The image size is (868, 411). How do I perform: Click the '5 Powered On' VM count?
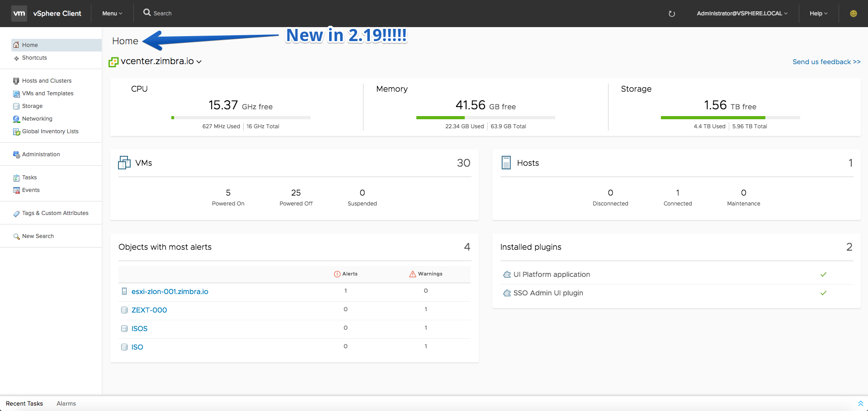228,197
